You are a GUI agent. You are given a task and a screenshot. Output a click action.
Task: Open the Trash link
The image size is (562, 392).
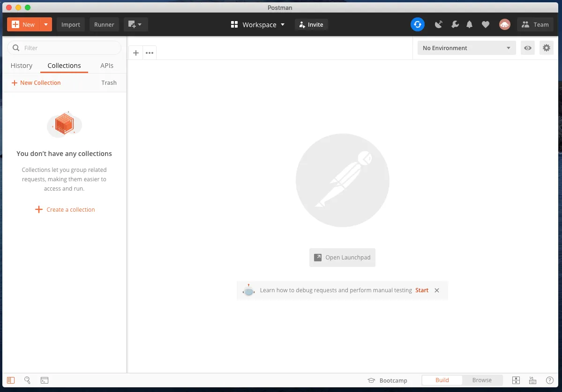[x=109, y=83]
